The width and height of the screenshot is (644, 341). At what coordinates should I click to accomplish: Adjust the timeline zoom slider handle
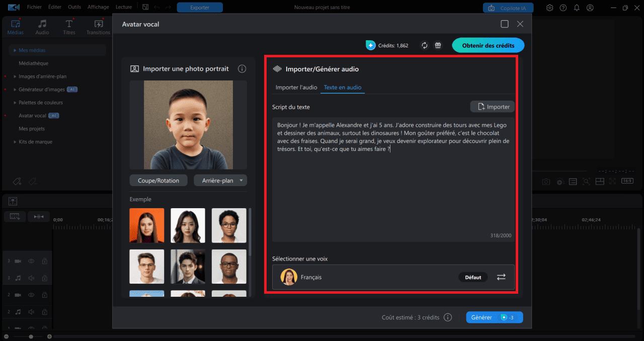(x=31, y=336)
